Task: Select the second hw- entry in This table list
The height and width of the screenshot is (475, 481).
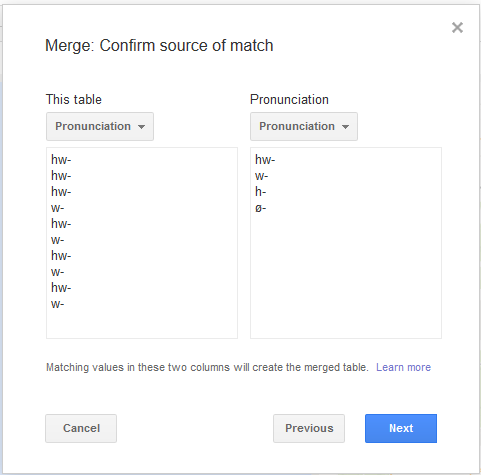Action: 61,176
